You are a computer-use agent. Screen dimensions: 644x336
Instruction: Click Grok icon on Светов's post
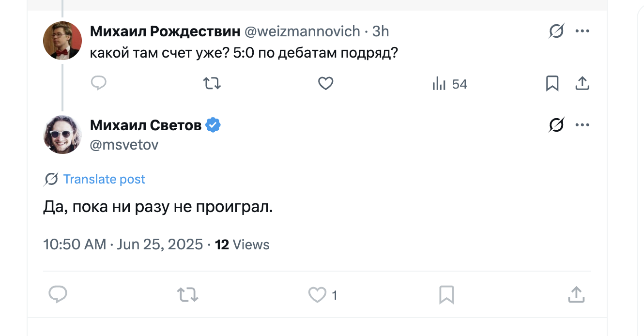click(x=556, y=125)
